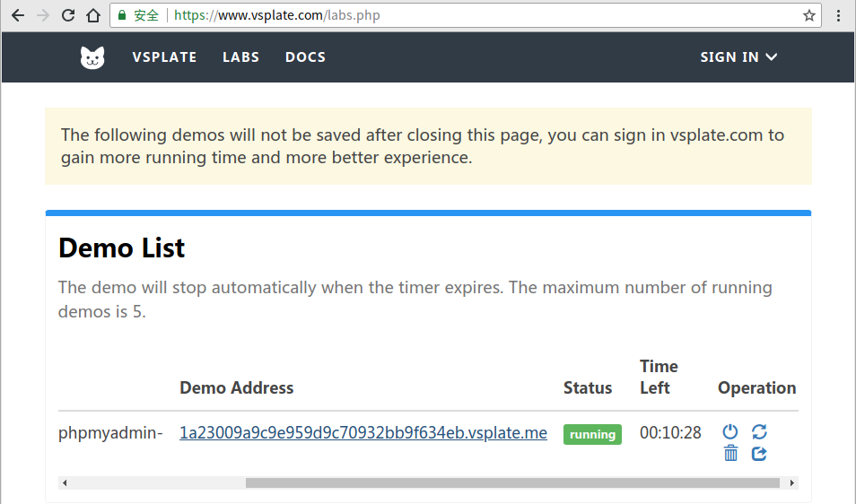Open the Chrome three-dot menu
The height and width of the screenshot is (504, 856).
click(838, 15)
